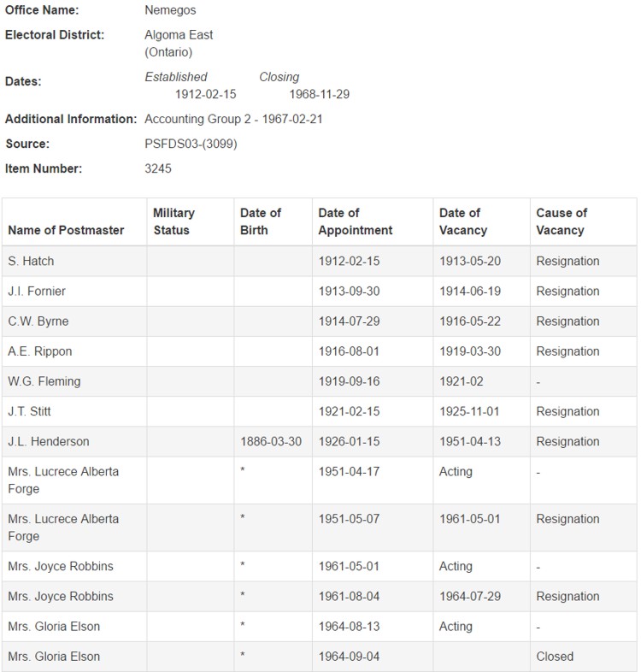Click the "Date of Appointment" column header
This screenshot has height=672, width=641.
click(356, 221)
